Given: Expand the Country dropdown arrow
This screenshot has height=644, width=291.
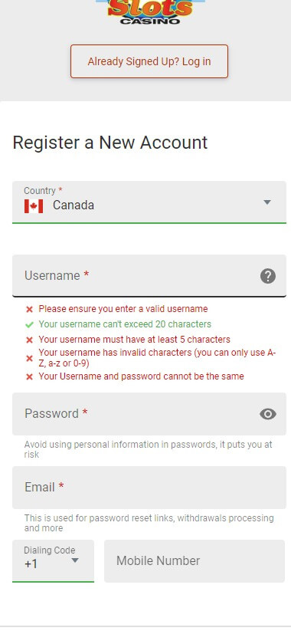Looking at the screenshot, I should [x=267, y=202].
